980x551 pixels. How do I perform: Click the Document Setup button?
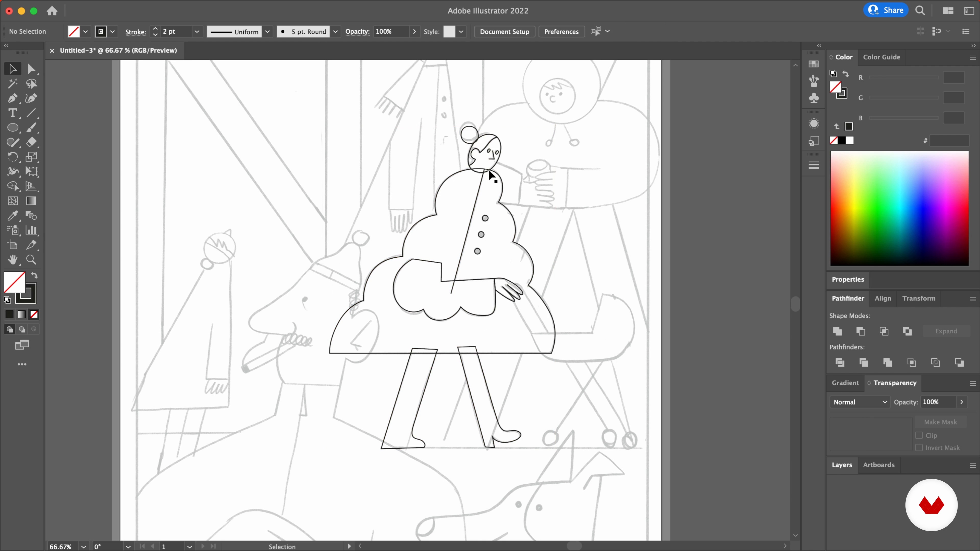(505, 32)
